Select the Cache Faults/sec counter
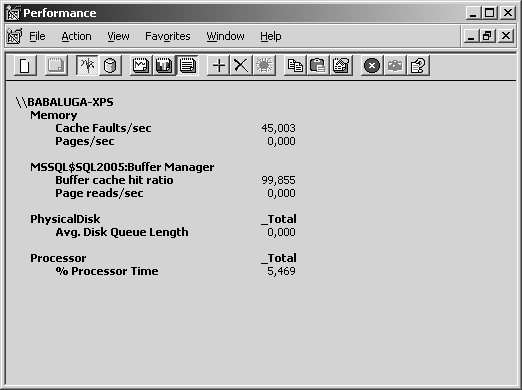 click(103, 128)
